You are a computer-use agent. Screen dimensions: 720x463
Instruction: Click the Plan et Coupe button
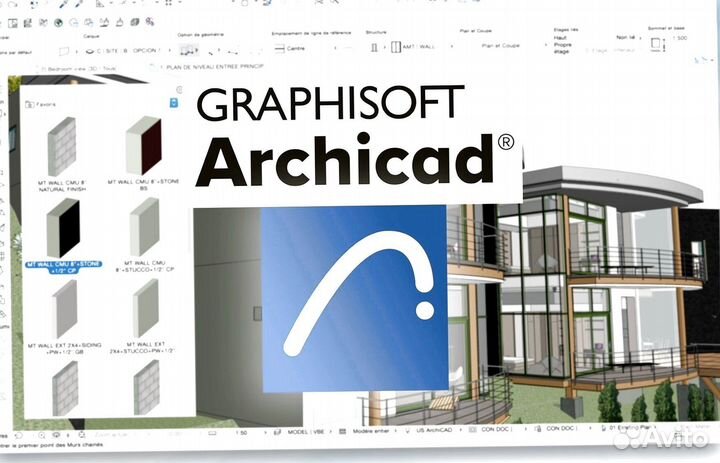click(x=501, y=45)
